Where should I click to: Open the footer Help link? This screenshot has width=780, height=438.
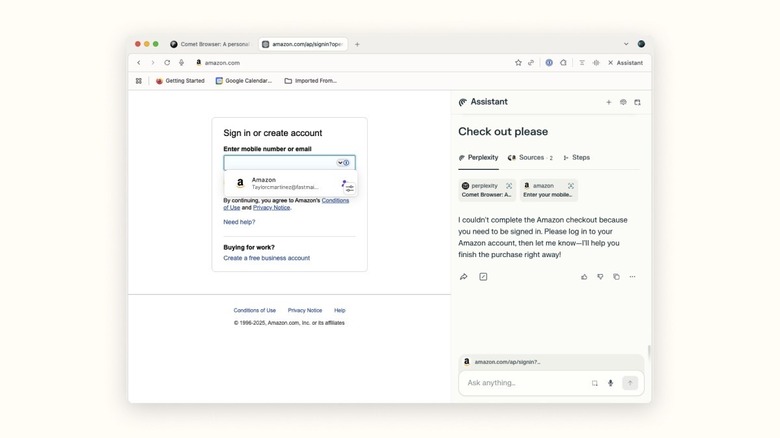click(340, 310)
